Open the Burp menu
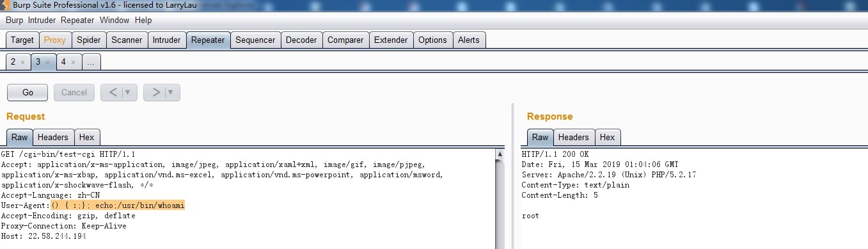868x249 pixels. pyautogui.click(x=14, y=20)
